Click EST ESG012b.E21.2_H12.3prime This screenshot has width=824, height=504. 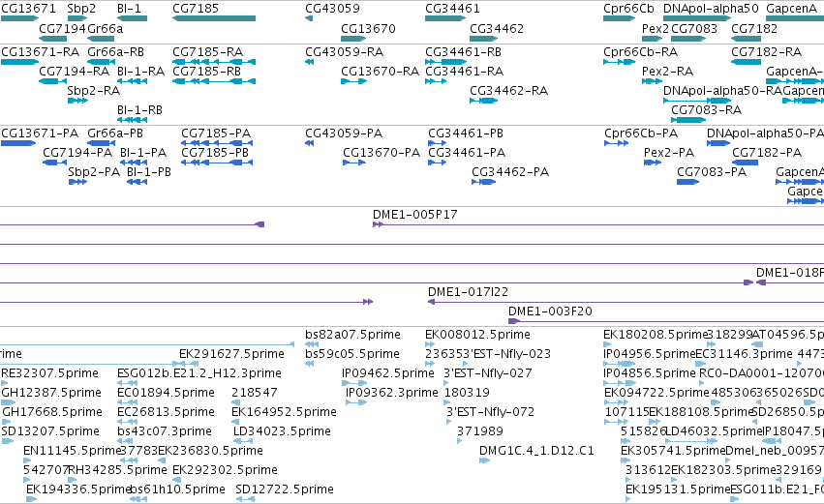coord(199,373)
